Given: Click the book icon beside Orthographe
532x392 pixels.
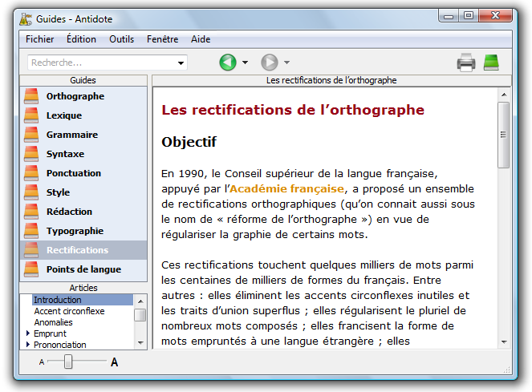Looking at the screenshot, I should tap(31, 96).
